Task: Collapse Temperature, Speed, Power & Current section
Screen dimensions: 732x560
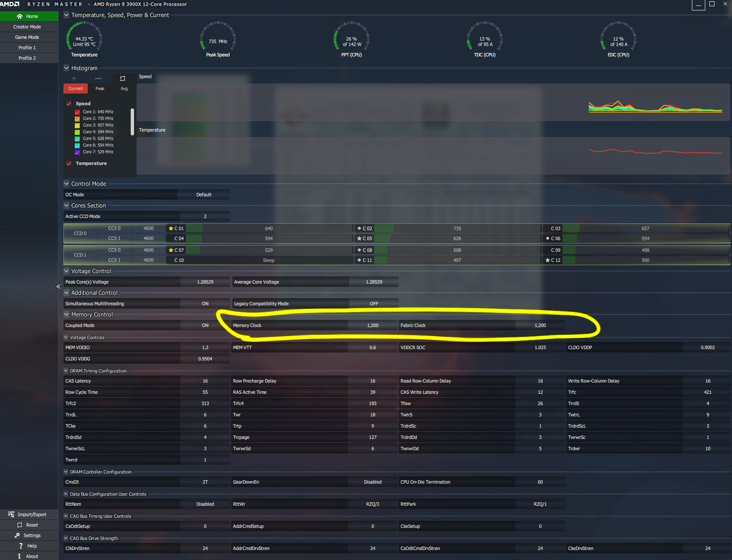Action: (x=66, y=15)
